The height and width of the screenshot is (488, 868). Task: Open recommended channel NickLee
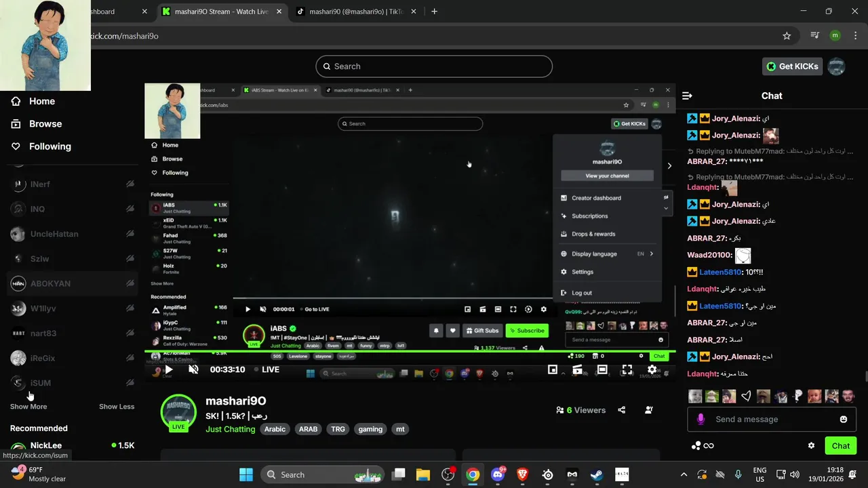73,446
